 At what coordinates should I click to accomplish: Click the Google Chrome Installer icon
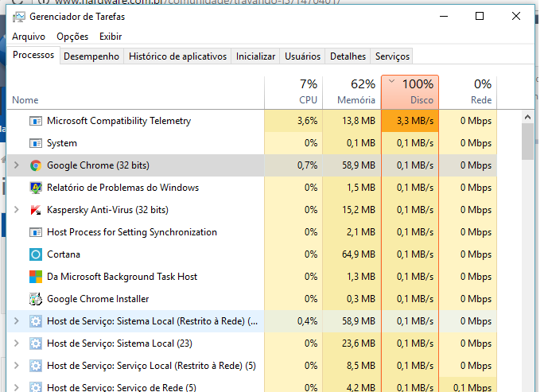click(x=36, y=299)
